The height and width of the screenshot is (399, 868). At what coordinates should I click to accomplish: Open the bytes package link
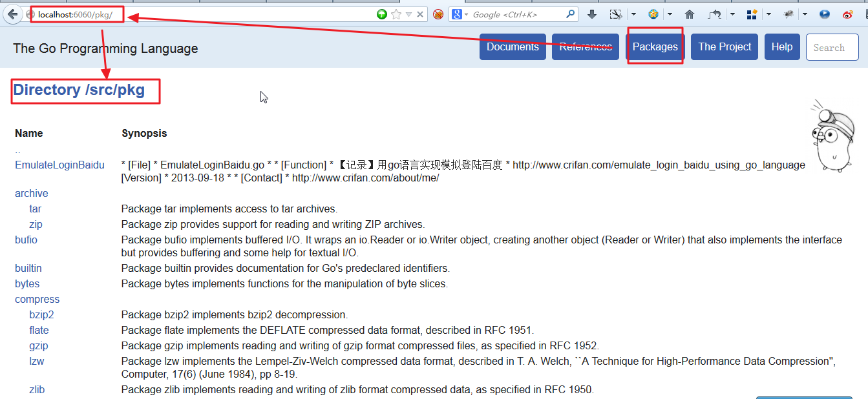(27, 283)
